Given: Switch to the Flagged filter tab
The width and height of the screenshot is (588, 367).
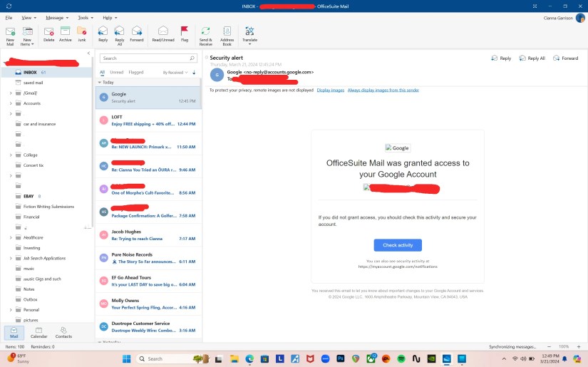Looking at the screenshot, I should click(x=135, y=73).
